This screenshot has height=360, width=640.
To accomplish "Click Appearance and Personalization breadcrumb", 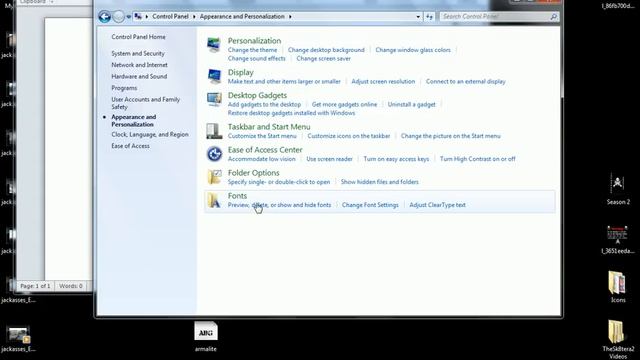I will tap(242, 16).
